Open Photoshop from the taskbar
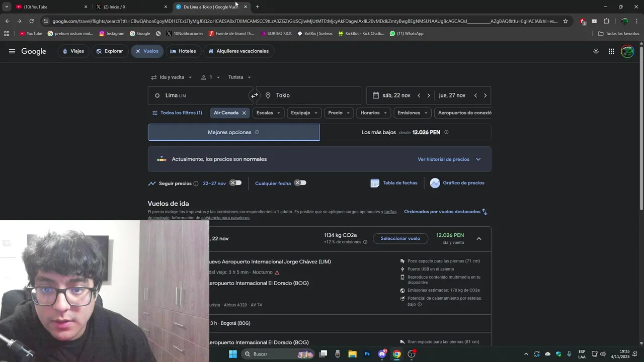This screenshot has width=644, height=362. pyautogui.click(x=367, y=354)
